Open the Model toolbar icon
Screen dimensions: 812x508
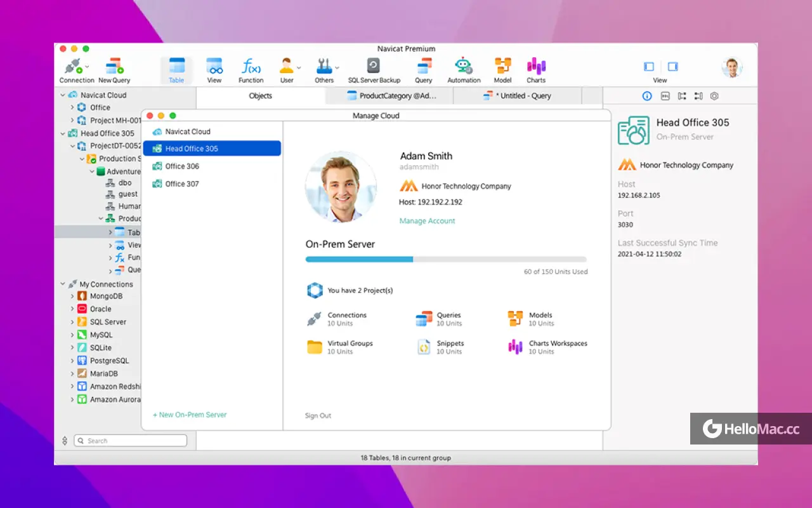(503, 66)
